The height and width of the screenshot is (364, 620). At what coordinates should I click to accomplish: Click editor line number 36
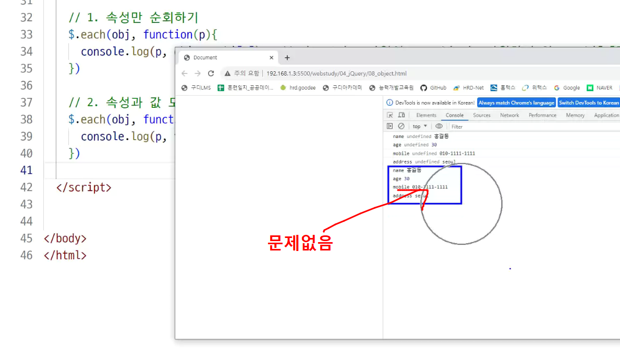point(27,85)
